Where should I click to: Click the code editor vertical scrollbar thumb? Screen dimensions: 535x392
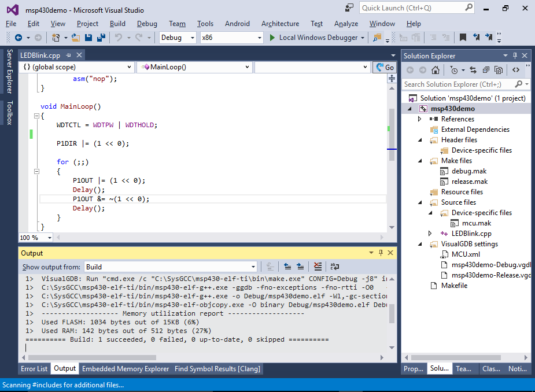click(x=392, y=134)
